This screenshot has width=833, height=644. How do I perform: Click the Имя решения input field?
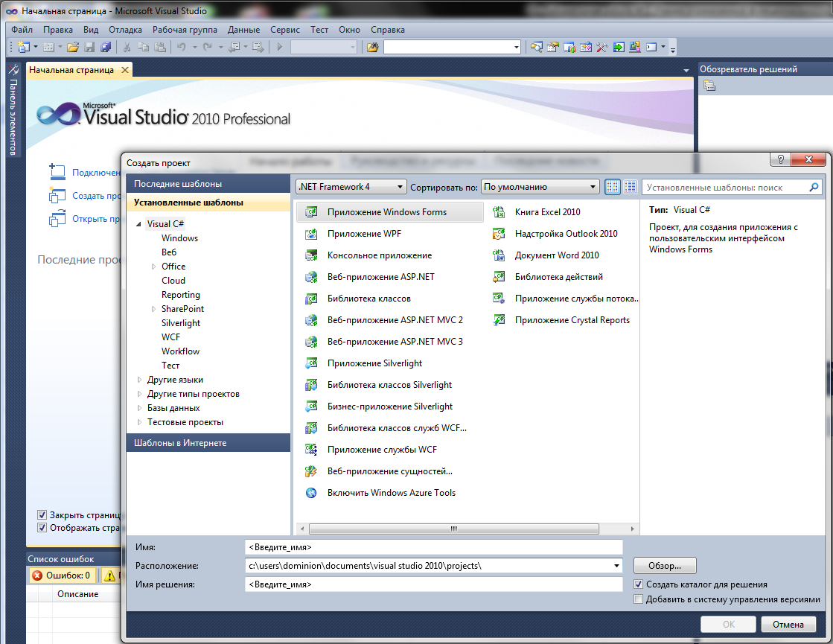click(x=433, y=584)
